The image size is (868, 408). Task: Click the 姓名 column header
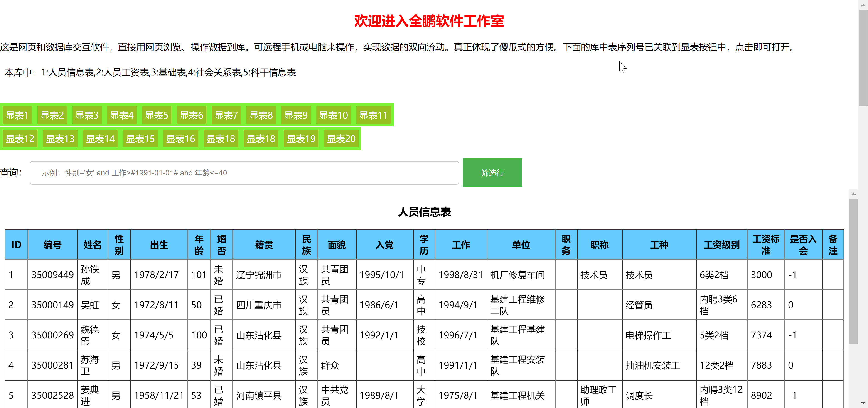93,245
